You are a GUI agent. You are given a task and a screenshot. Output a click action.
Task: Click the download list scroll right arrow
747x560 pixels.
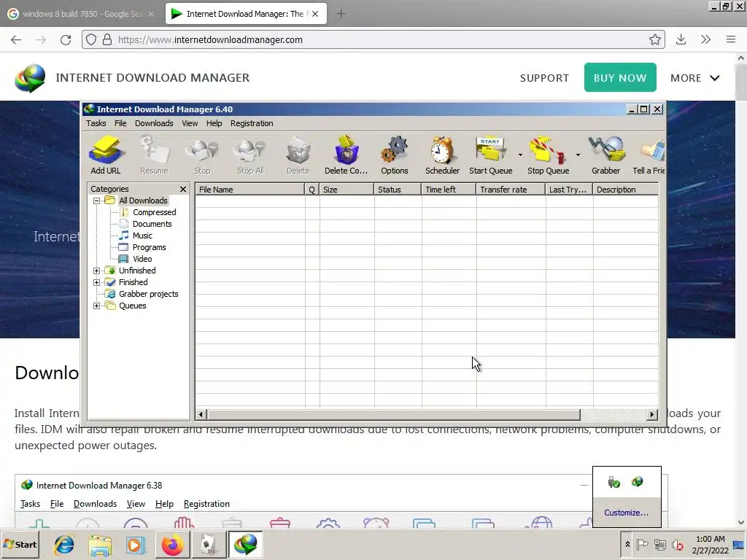(x=652, y=414)
